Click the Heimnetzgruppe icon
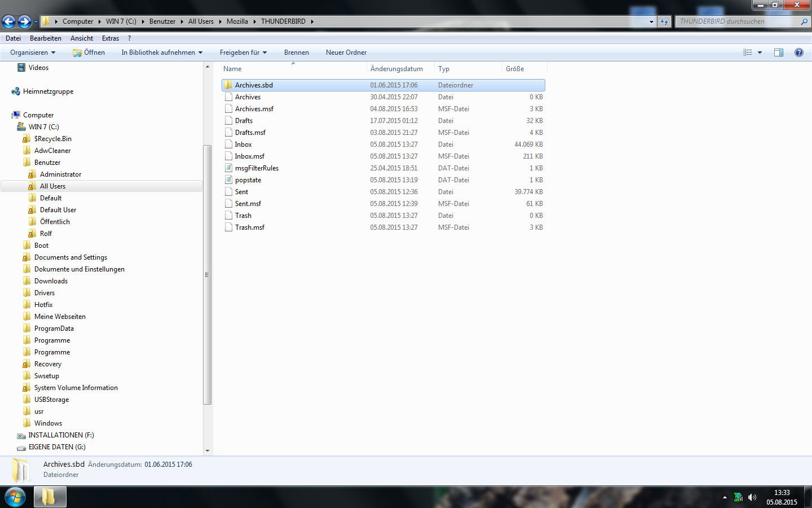The image size is (812, 508). [16, 91]
